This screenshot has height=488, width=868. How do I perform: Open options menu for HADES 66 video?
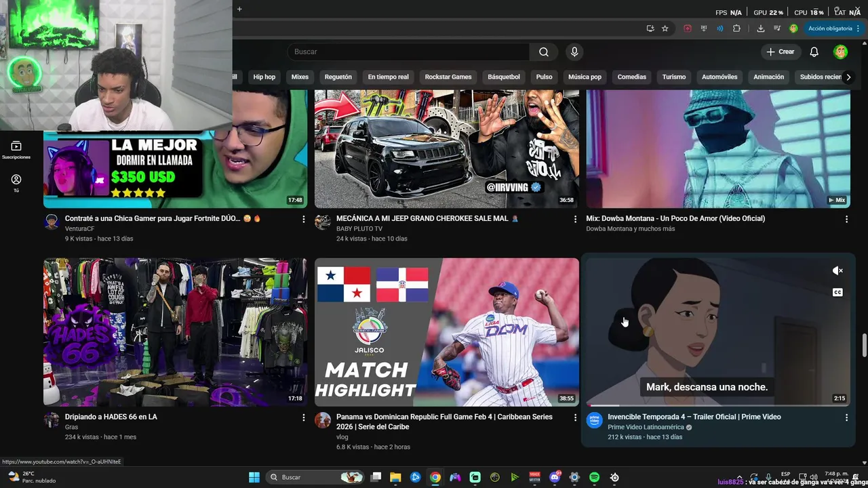tap(303, 418)
